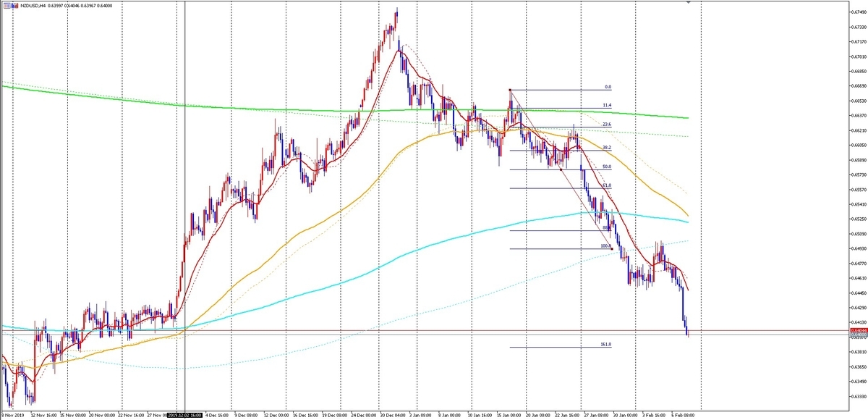This screenshot has height=420, width=868.
Task: Select the Fibonacci 100.0 anchor point
Action: click(613, 249)
